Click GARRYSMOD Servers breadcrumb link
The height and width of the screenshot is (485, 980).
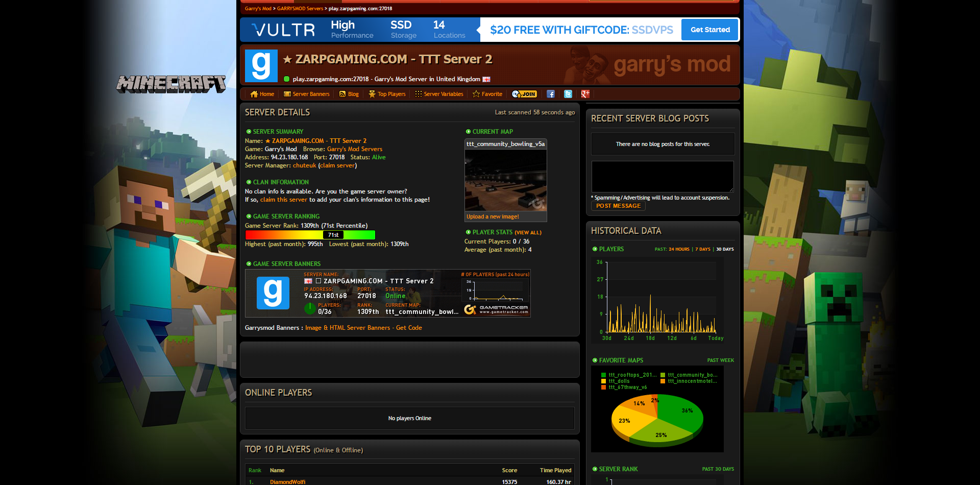300,9
